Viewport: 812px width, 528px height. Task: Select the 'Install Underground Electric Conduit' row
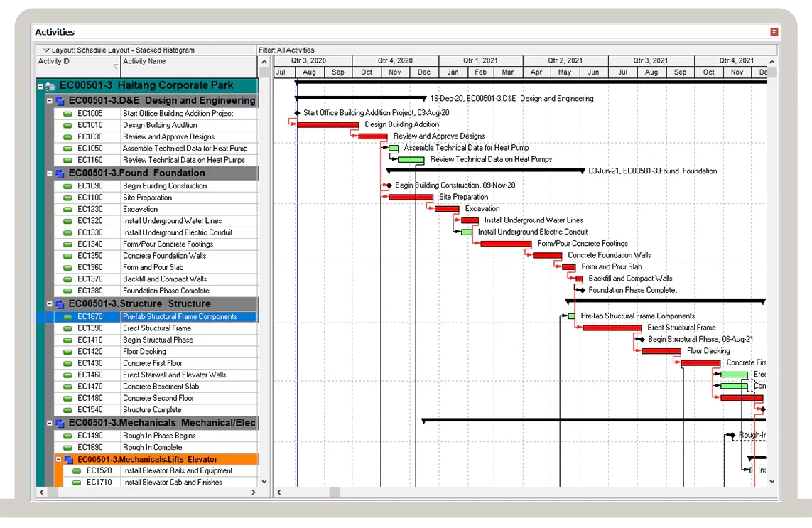click(156, 232)
